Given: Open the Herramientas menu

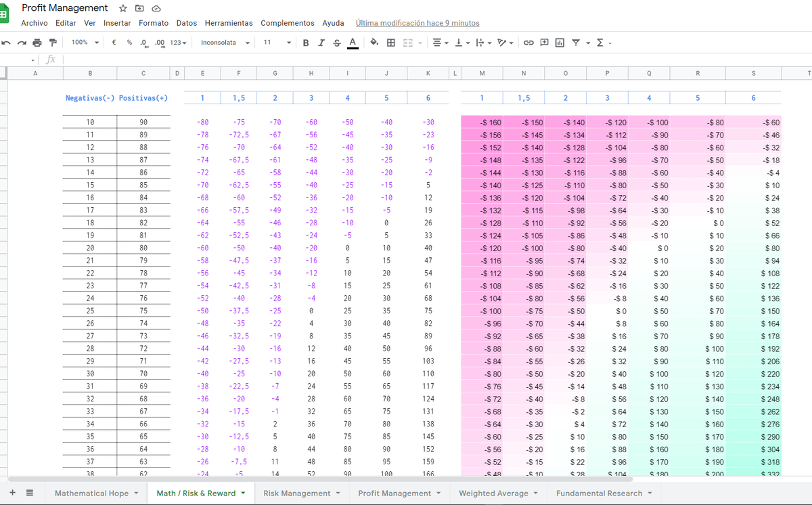Looking at the screenshot, I should (x=229, y=23).
